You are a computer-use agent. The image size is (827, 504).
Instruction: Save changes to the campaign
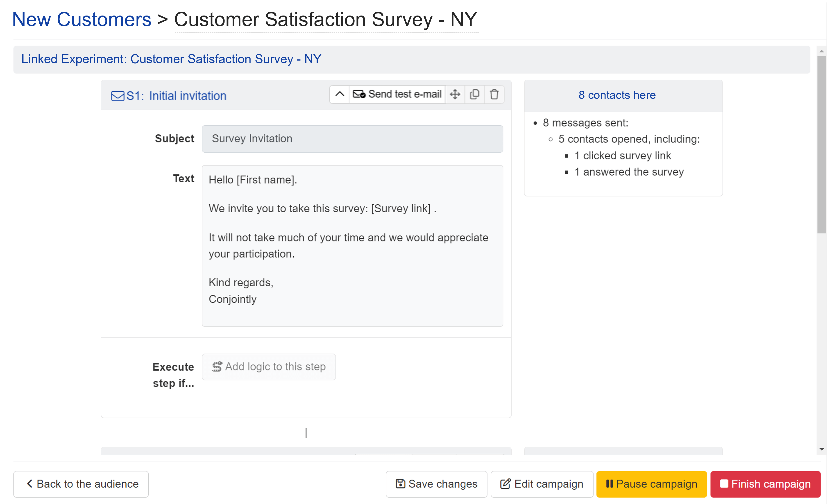(x=436, y=484)
